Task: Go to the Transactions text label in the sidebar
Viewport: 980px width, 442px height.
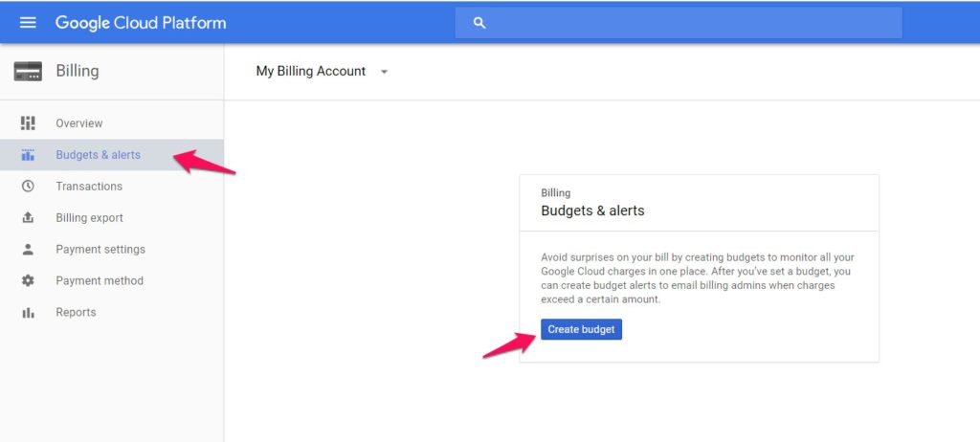Action: pos(89,187)
